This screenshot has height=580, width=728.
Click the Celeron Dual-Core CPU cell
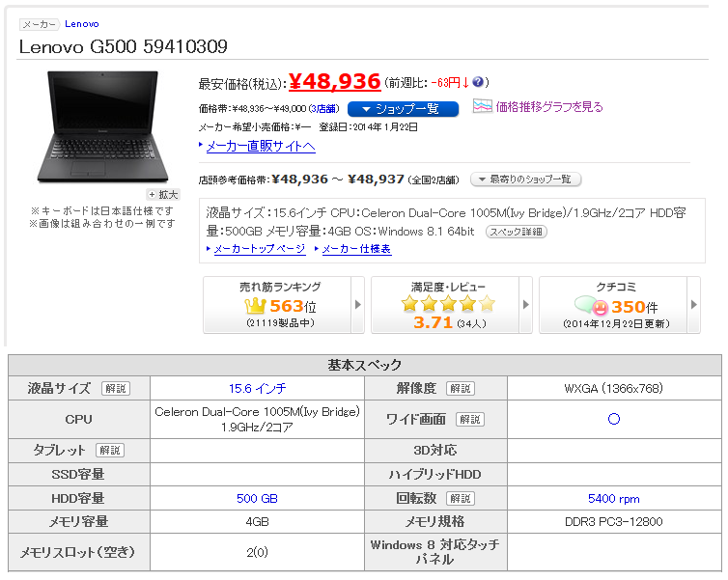(257, 419)
